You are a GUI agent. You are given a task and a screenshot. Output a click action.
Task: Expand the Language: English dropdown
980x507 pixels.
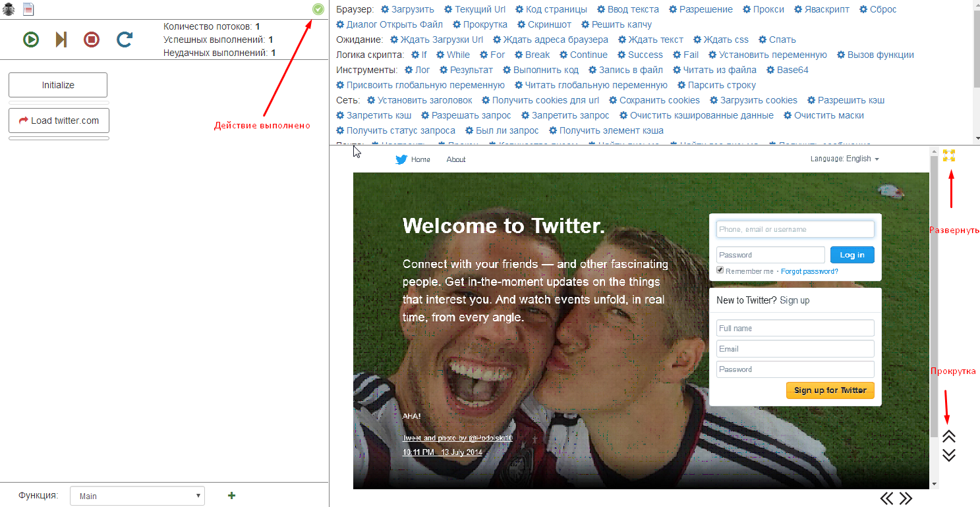click(844, 159)
